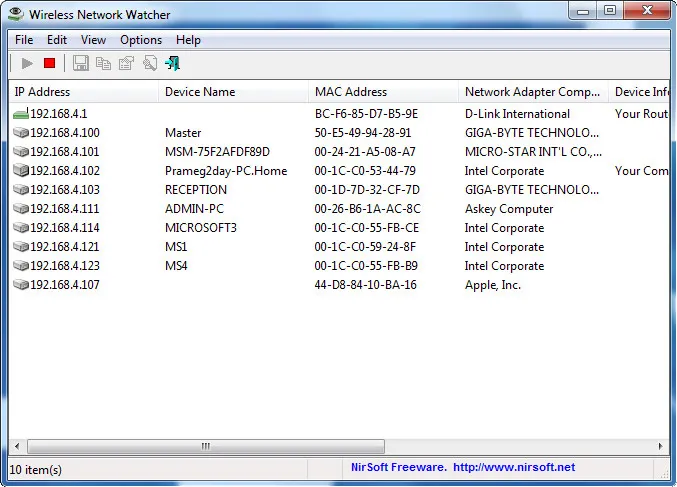This screenshot has width=677, height=487.
Task: Click MAC address 00-1C-C0-55-FB-CE
Action: pyautogui.click(x=367, y=228)
